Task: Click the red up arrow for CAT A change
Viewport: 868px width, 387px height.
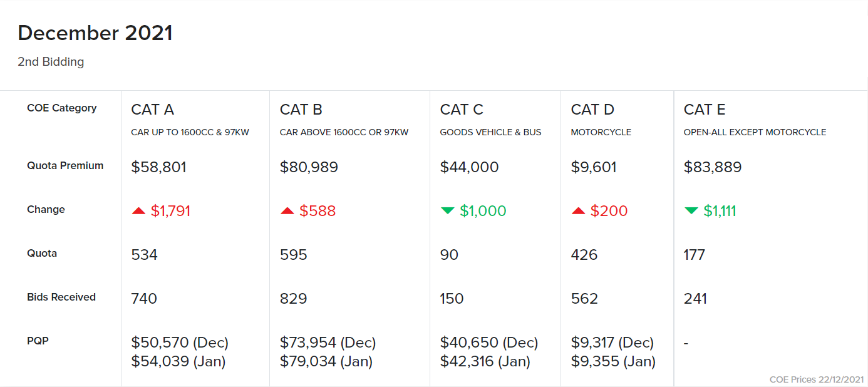Action: click(138, 211)
